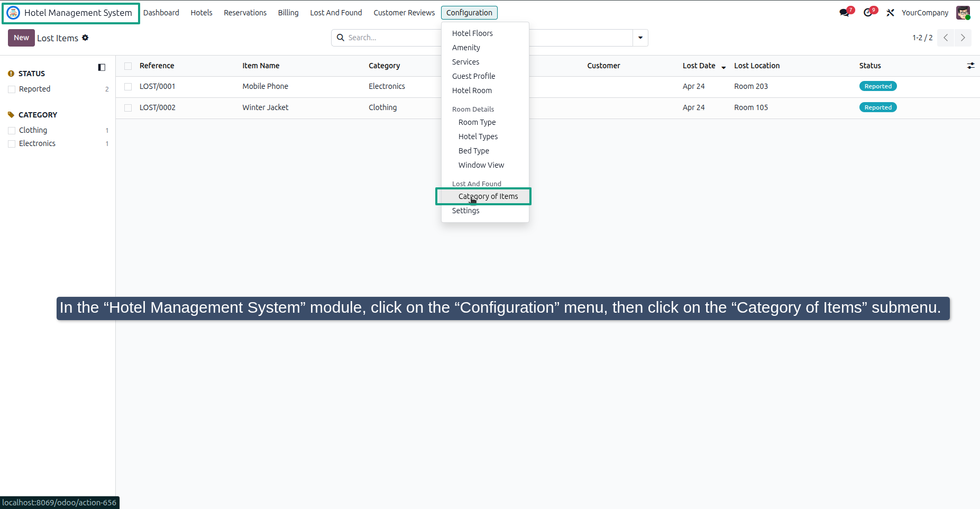Go to next page arrow
The width and height of the screenshot is (980, 509).
coord(963,38)
